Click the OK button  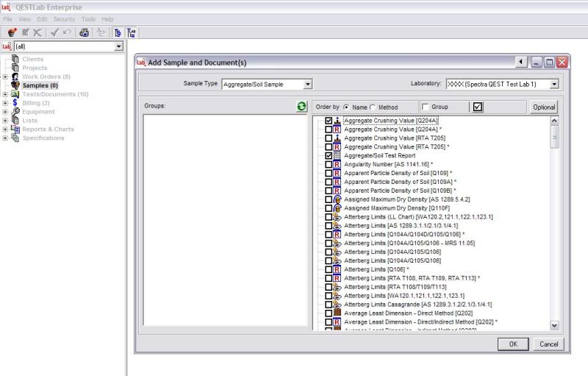coord(513,344)
